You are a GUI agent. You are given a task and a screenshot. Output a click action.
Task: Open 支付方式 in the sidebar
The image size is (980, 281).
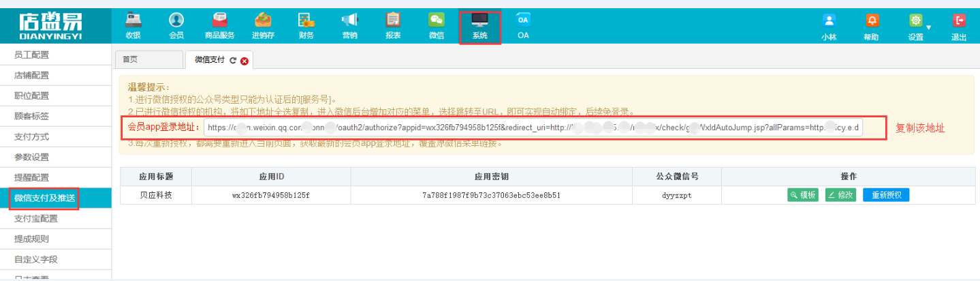point(56,136)
